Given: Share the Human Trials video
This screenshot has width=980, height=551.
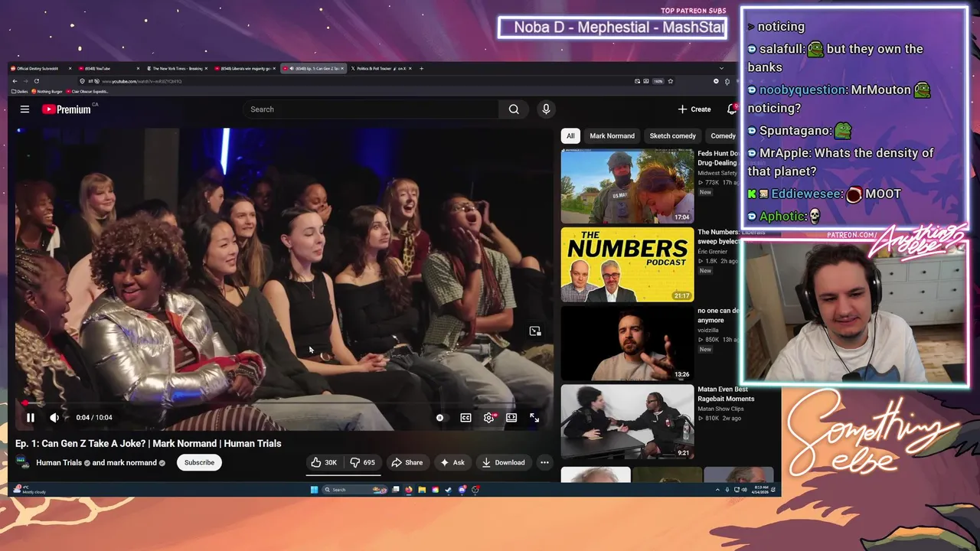Looking at the screenshot, I should [x=407, y=462].
